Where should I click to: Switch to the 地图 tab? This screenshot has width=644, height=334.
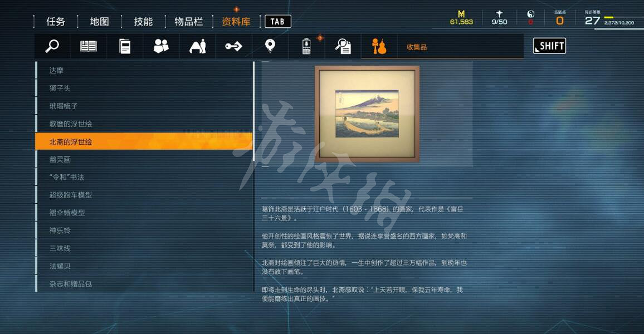[x=99, y=21]
